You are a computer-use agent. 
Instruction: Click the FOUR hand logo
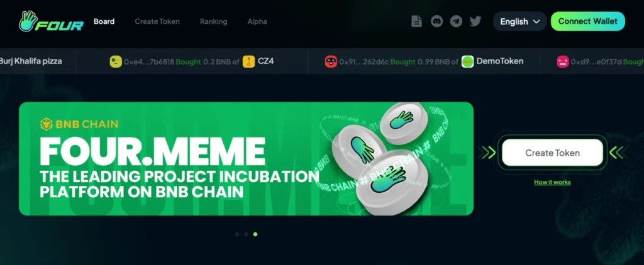coord(52,21)
